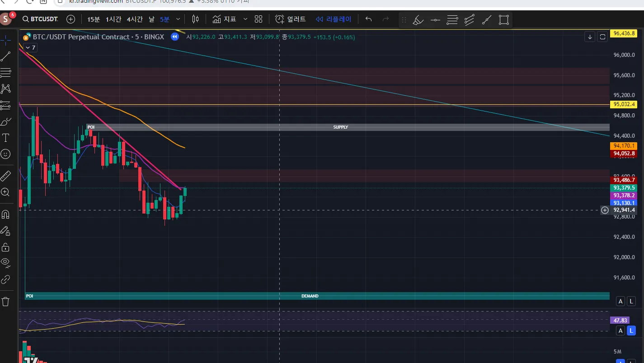Select the brush drawing tool
644x363 pixels.
tap(6, 121)
